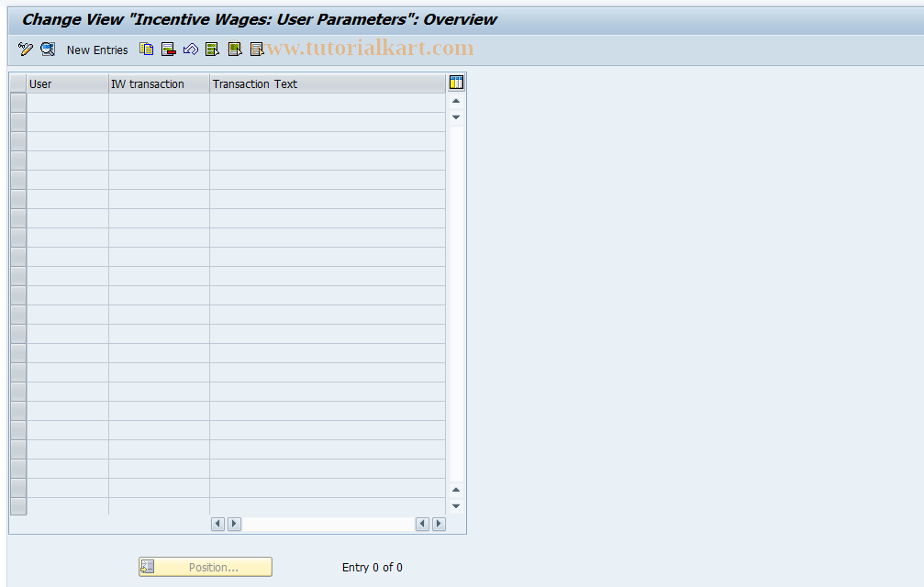The width and height of the screenshot is (924, 587).
Task: Click bottom scroll-down arrow of table
Action: click(x=456, y=505)
